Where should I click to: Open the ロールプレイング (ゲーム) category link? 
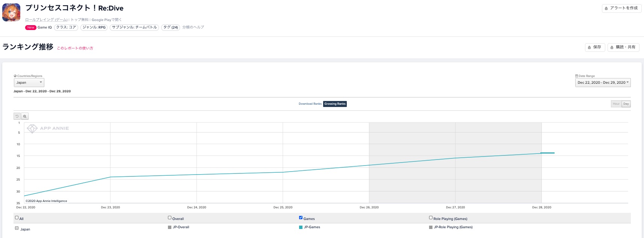[46, 20]
